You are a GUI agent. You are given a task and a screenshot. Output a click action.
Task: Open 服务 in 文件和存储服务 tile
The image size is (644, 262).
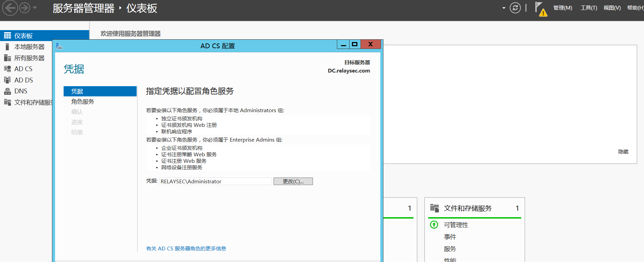[450, 249]
